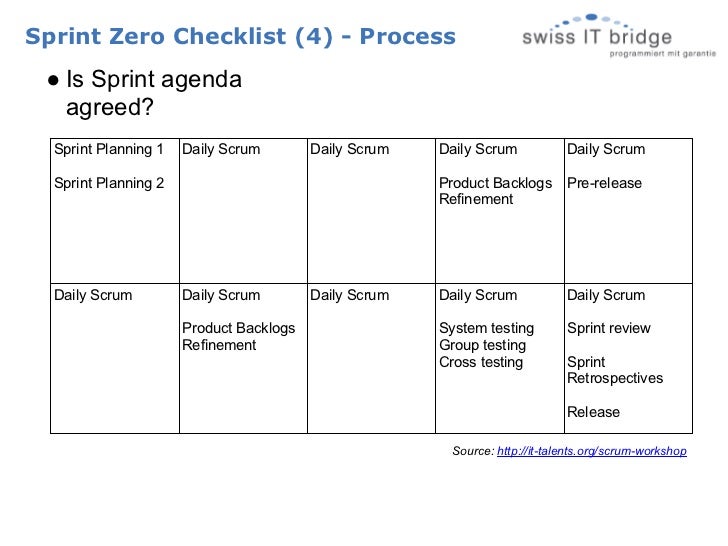Click the Sprint Retrospectives entry
This screenshot has width=728, height=546.
pyautogui.click(x=615, y=370)
